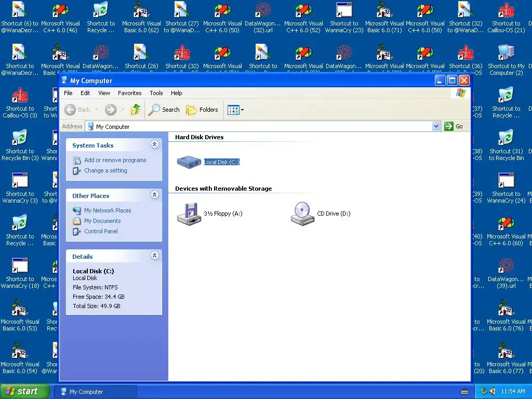Select Microsoft Visual Basic 6.0 (62) desktop icon

[x=141, y=18]
